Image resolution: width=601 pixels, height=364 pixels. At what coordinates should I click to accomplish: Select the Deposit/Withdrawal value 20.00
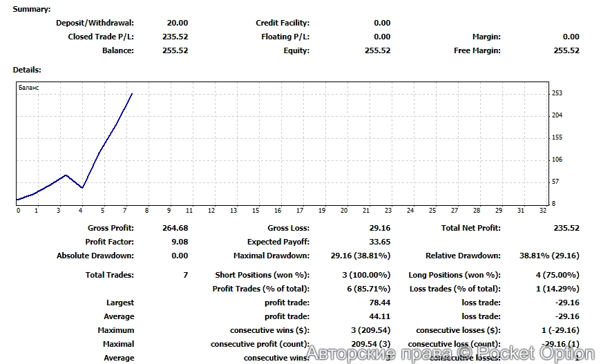pos(177,23)
